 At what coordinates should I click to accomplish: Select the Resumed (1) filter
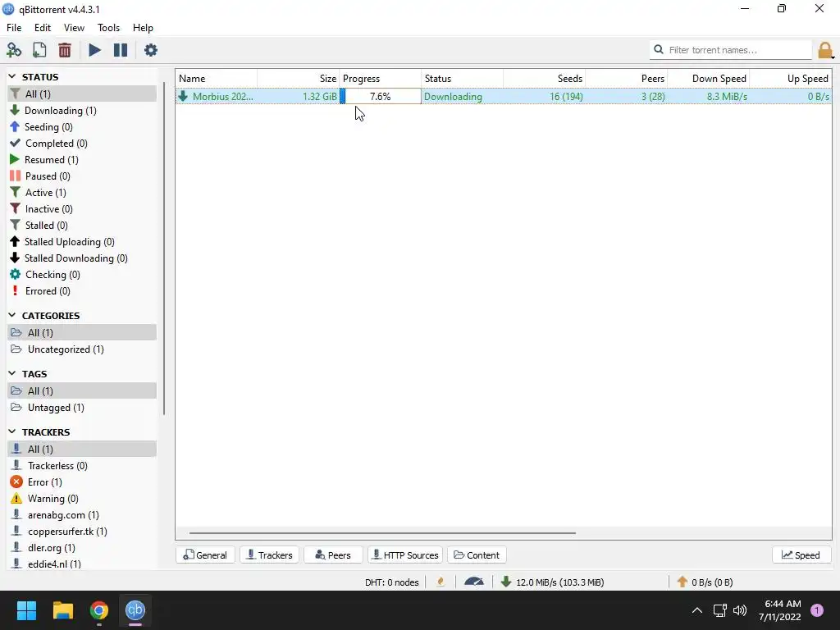pos(83,160)
